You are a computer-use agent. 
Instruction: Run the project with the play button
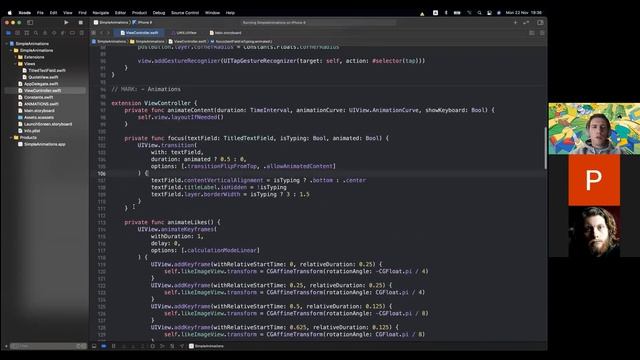click(x=66, y=22)
